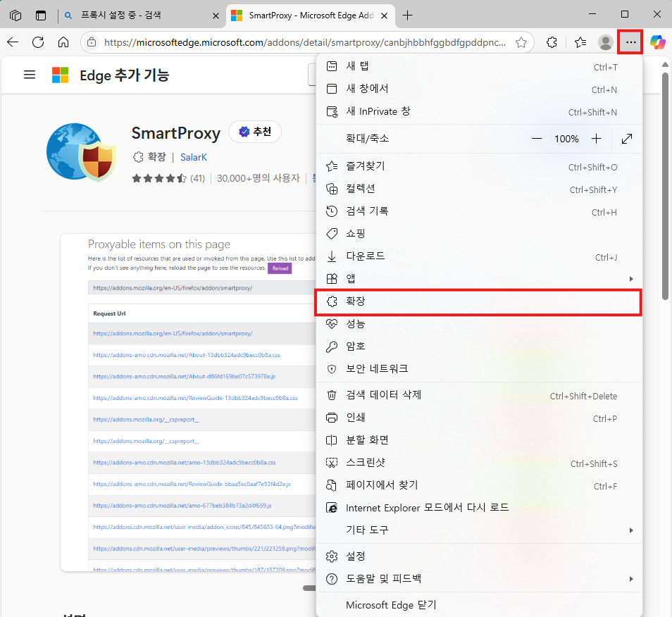Viewport: 672px width, 617px height.
Task: Zoom out with minus button
Action: (537, 139)
